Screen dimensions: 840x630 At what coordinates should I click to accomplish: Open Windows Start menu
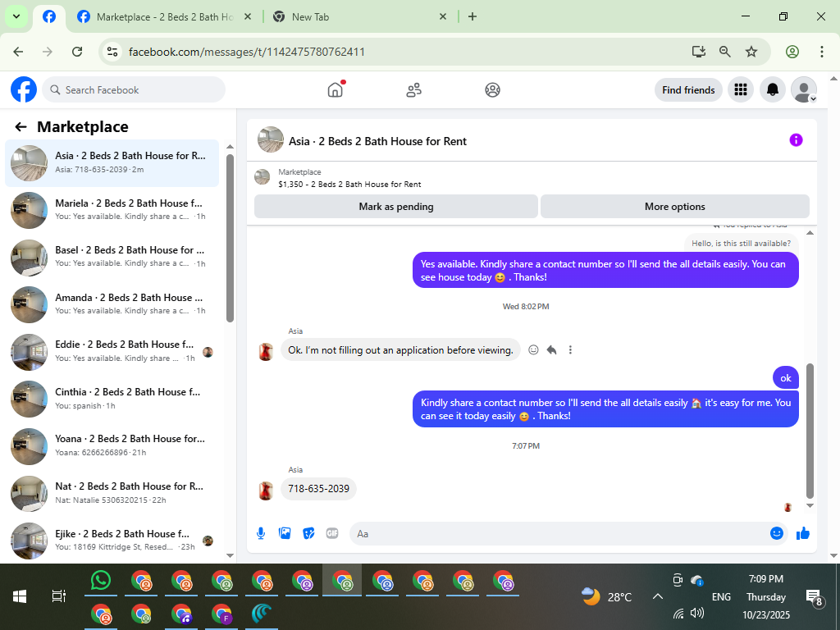[20, 596]
